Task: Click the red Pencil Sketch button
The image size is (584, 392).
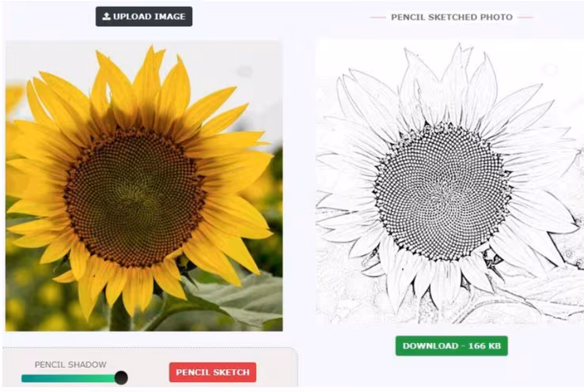Action: (x=213, y=372)
